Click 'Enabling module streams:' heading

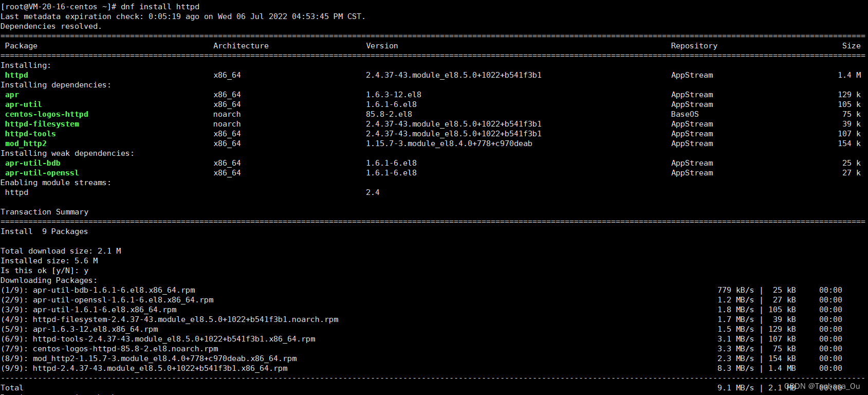[x=56, y=183]
